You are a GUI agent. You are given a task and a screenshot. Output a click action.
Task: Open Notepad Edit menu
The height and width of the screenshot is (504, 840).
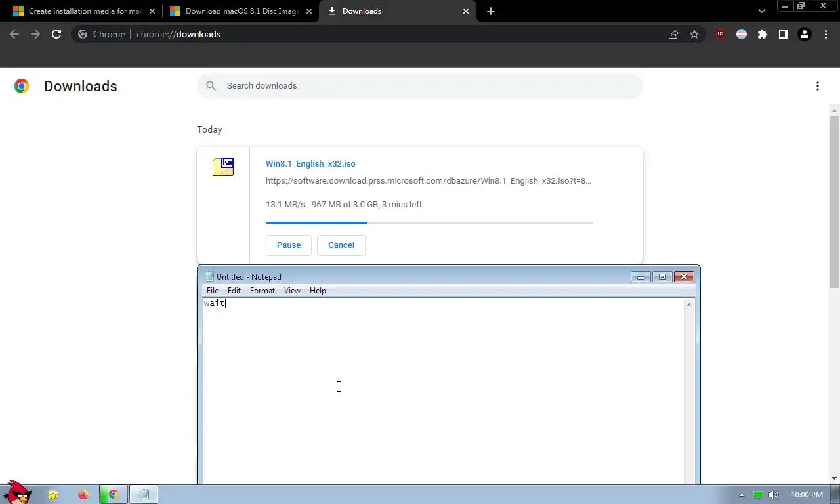pos(234,291)
